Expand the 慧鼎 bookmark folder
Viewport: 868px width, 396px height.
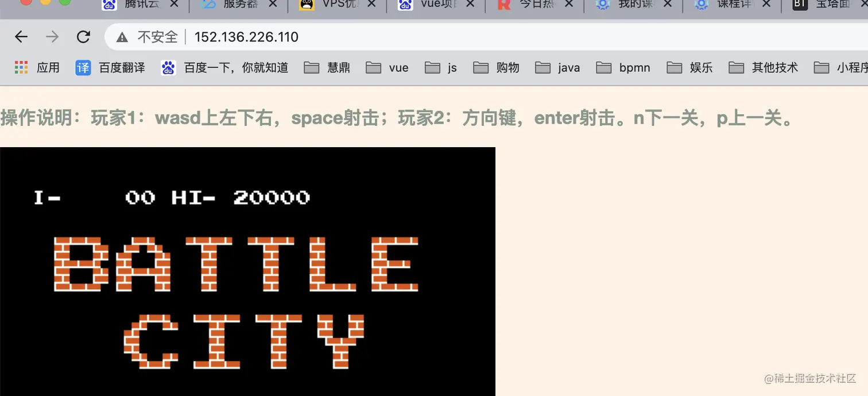(x=327, y=68)
